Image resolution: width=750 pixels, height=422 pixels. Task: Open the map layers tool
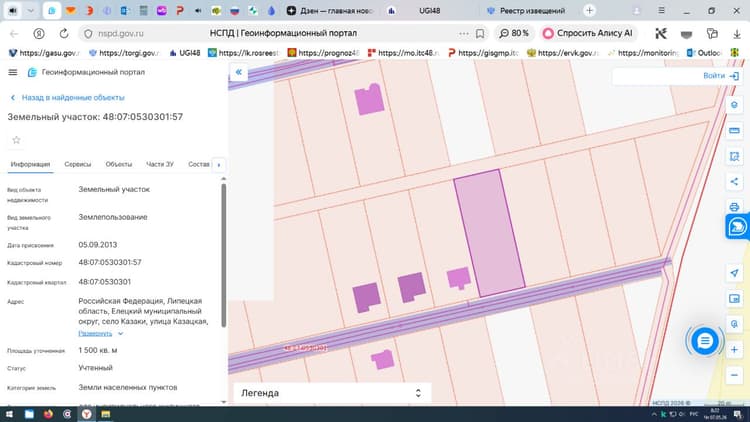click(x=734, y=105)
